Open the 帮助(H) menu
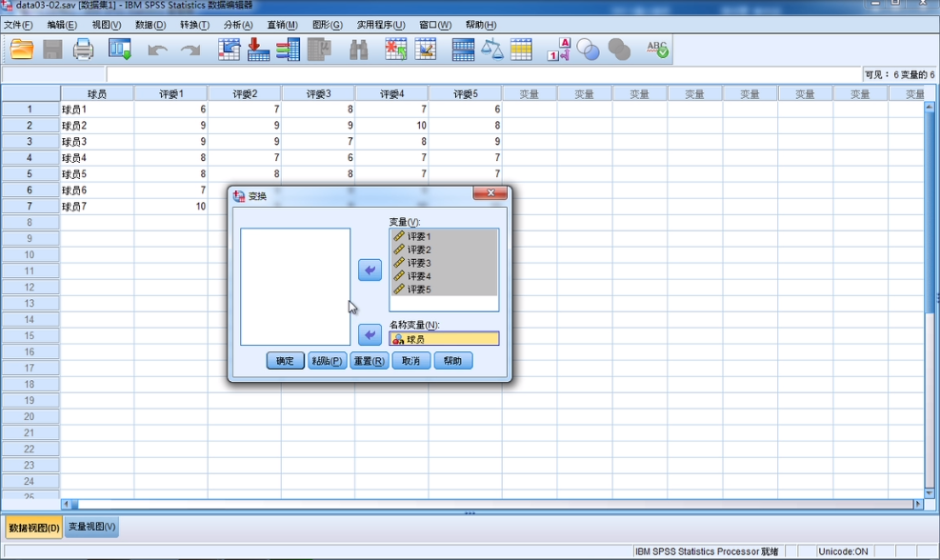This screenshot has height=560, width=940. coord(481,25)
